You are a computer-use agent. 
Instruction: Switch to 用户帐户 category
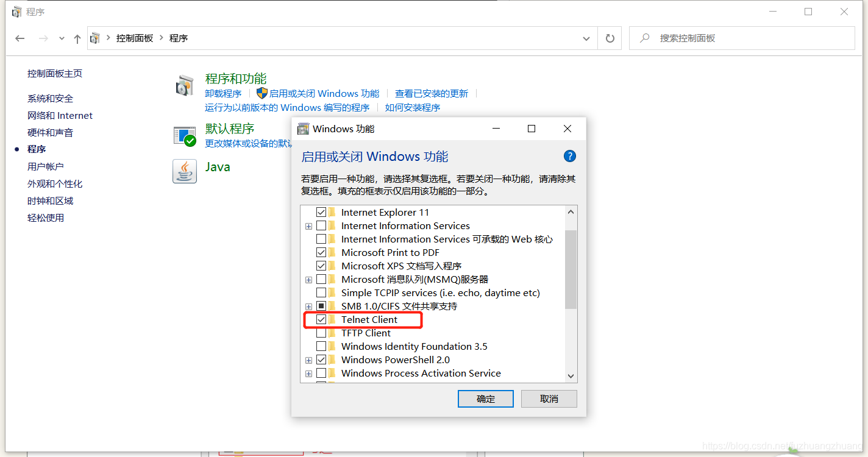[46, 167]
